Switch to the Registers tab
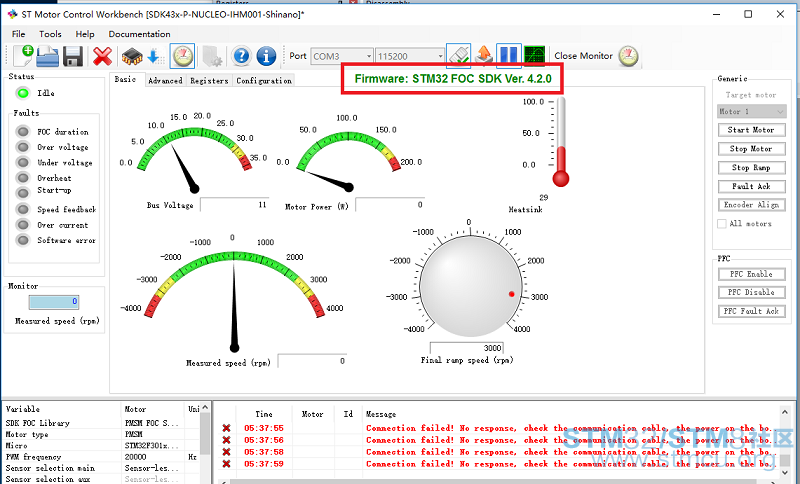 [209, 81]
